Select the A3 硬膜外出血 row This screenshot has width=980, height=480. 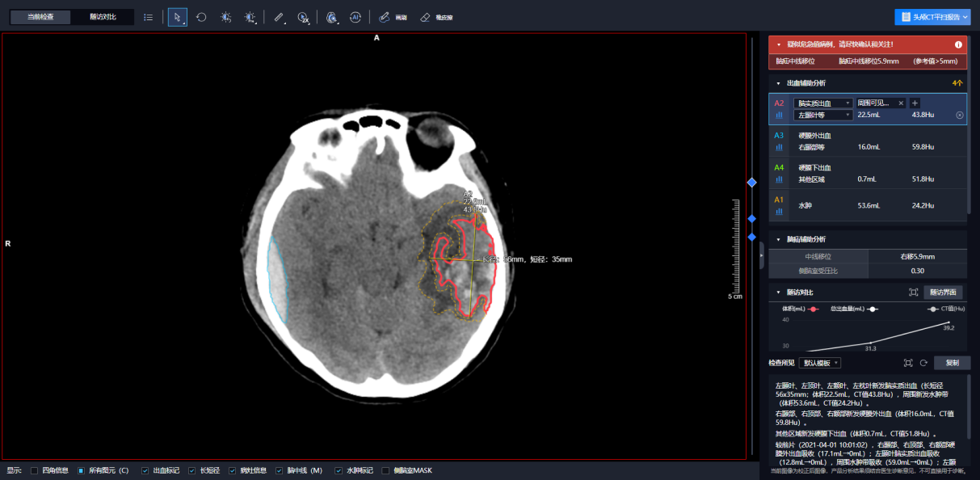[868, 141]
